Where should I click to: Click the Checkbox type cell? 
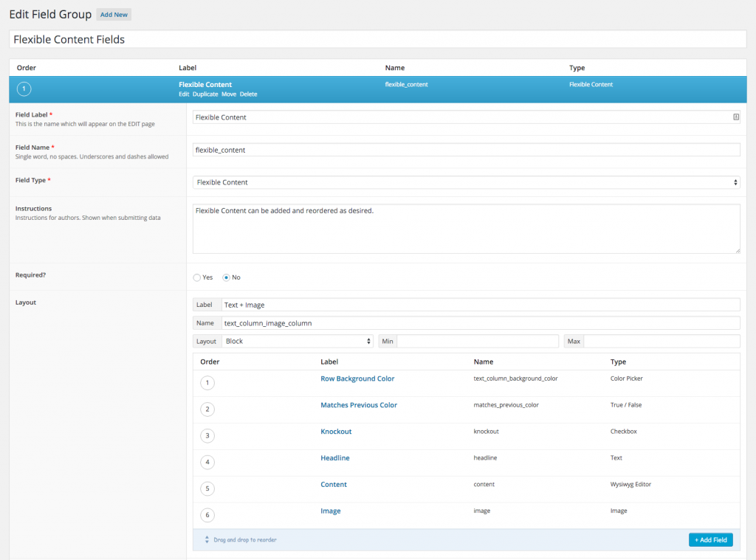click(x=623, y=432)
